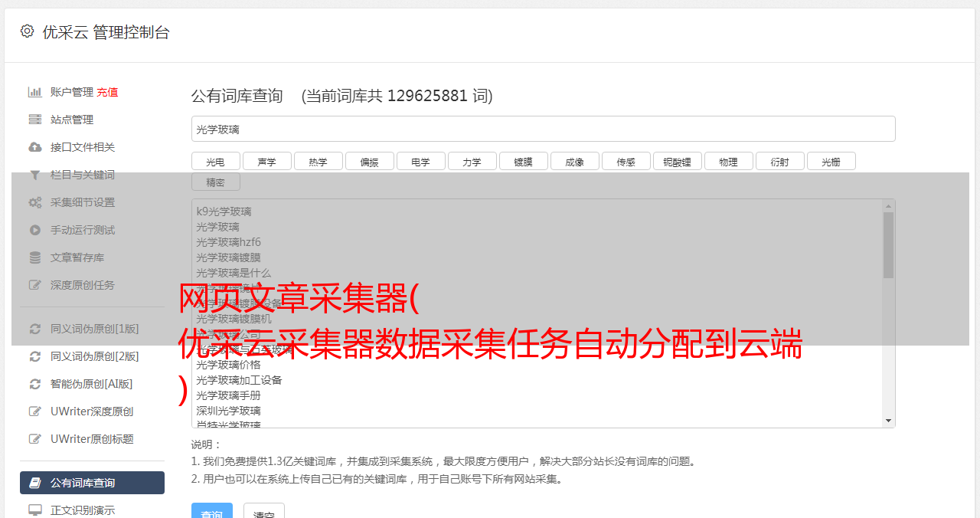Click the filter icon for 栏目与关键词
This screenshot has height=518, width=980.
click(35, 175)
